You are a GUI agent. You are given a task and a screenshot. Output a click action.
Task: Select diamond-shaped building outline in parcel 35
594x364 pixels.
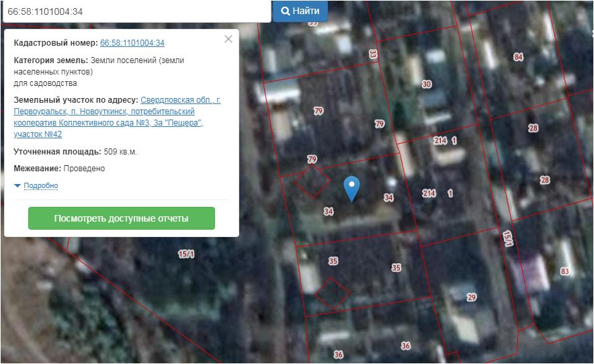[333, 293]
